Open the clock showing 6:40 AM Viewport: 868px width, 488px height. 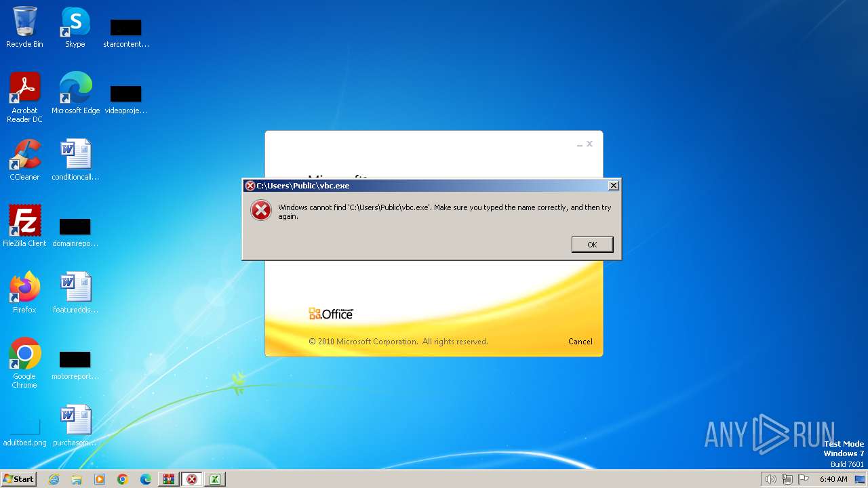(833, 479)
